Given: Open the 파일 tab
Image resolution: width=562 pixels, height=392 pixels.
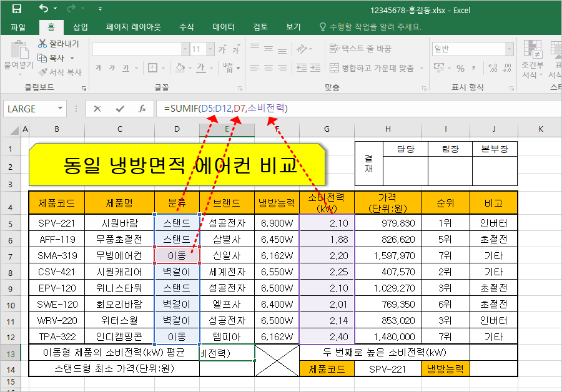Looking at the screenshot, I should (x=18, y=27).
